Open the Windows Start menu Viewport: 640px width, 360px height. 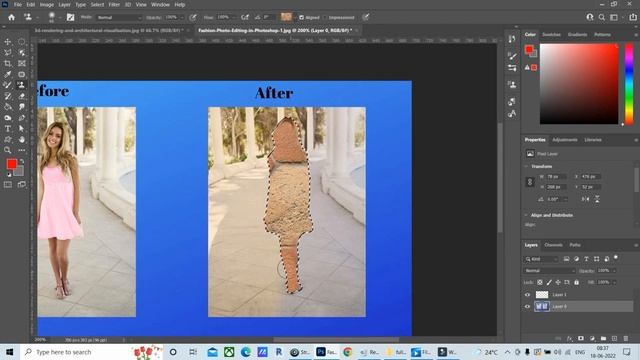[10, 352]
